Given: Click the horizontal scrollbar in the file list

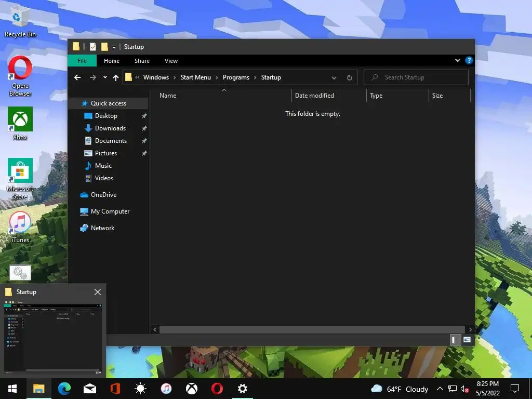Looking at the screenshot, I should point(312,329).
